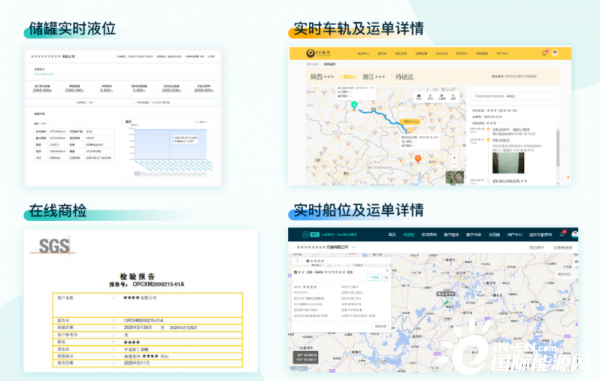Click the notification bell in the dark navy header
Screen dimensions: 600x381
coord(562,234)
